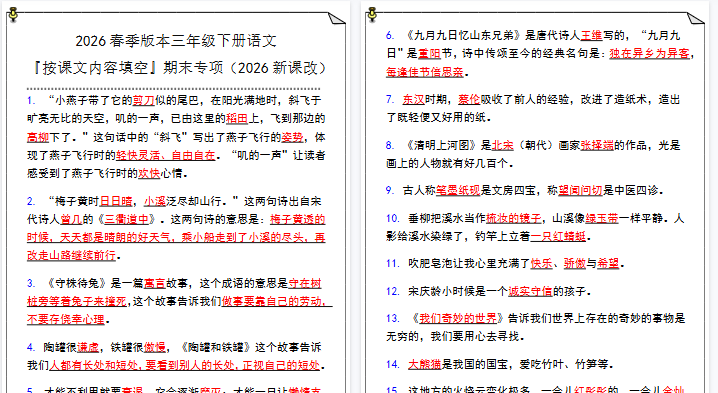Screen dimensions: 718x393
Task: Click the red answer '重阳' in question 6
Action: tap(430, 54)
